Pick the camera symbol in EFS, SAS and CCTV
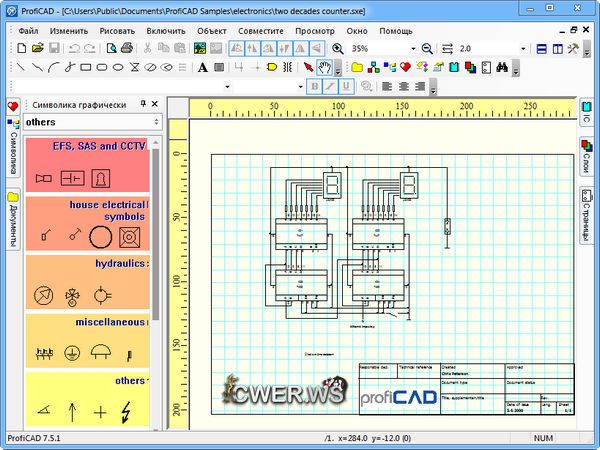The width and height of the screenshot is (600, 450). pyautogui.click(x=43, y=177)
